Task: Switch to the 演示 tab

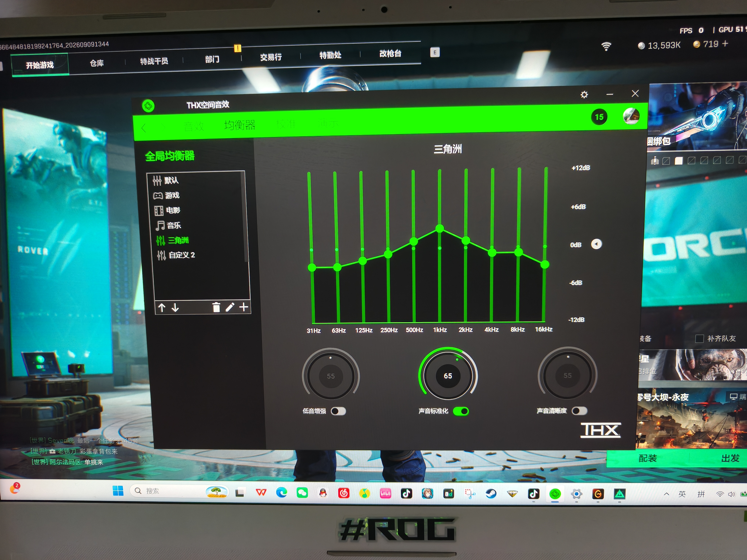Action: (x=328, y=124)
